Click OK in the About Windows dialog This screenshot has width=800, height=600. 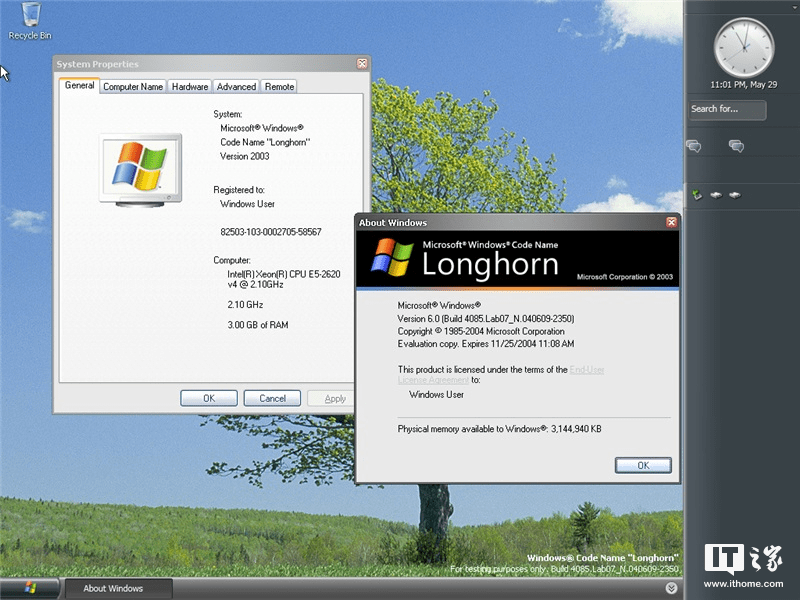click(x=643, y=464)
